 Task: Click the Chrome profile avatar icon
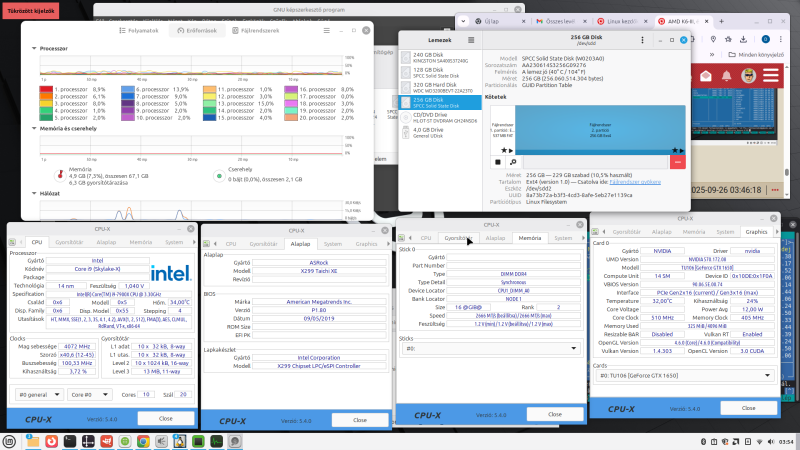click(x=765, y=39)
